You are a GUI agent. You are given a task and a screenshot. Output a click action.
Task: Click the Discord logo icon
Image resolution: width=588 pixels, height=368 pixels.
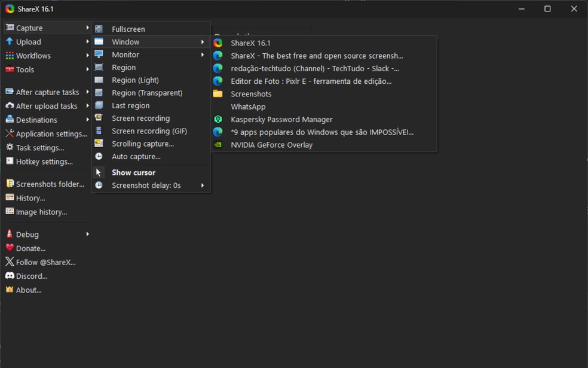(10, 276)
